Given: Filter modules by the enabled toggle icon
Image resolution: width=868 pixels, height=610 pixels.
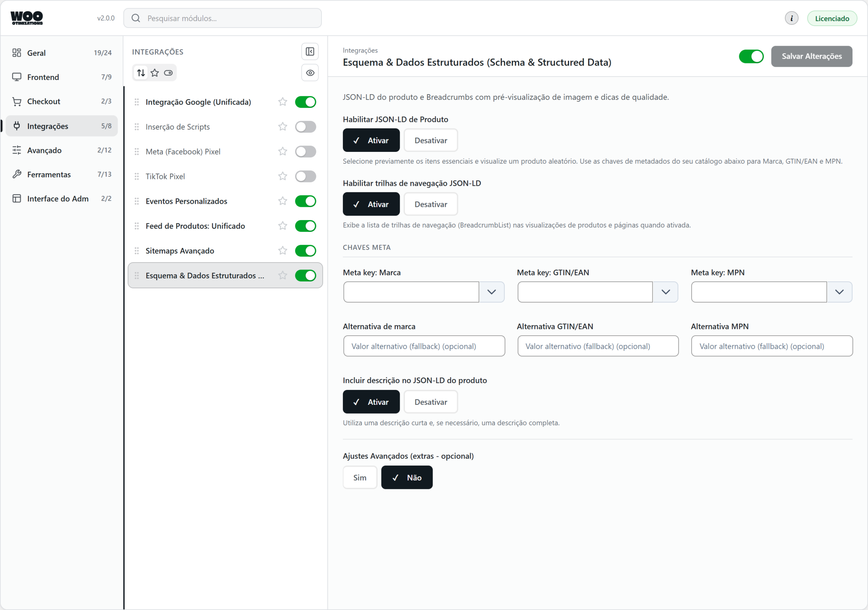Looking at the screenshot, I should pyautogui.click(x=168, y=73).
